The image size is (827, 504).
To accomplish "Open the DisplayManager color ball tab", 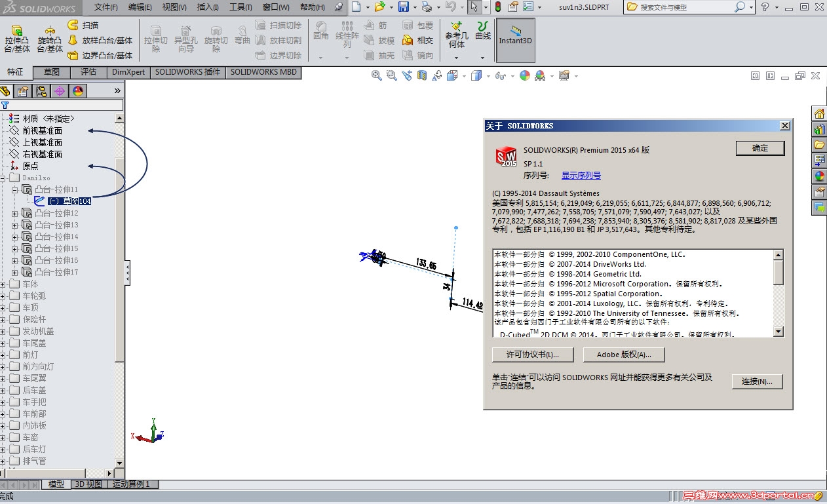I will point(78,91).
